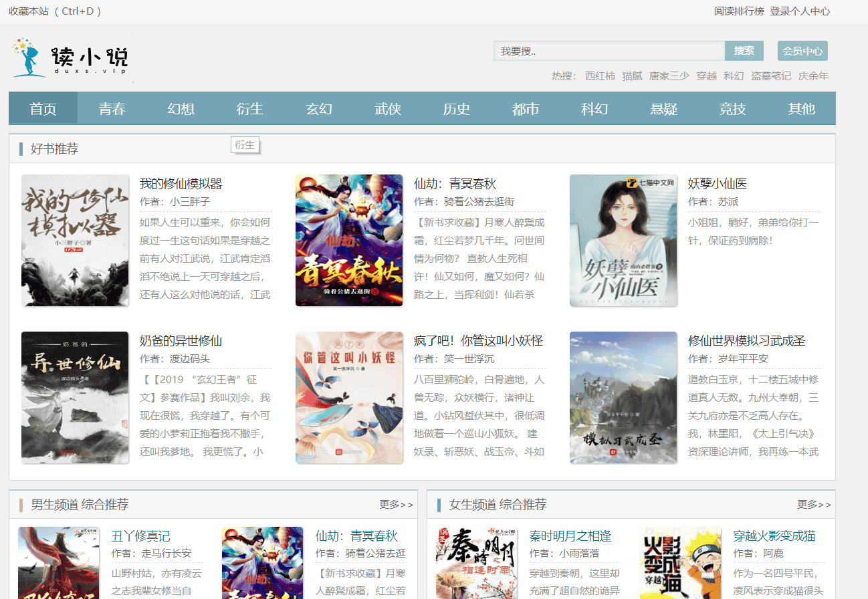Click the title 丑丫修真记
Screen dimensions: 868x599
(x=141, y=536)
